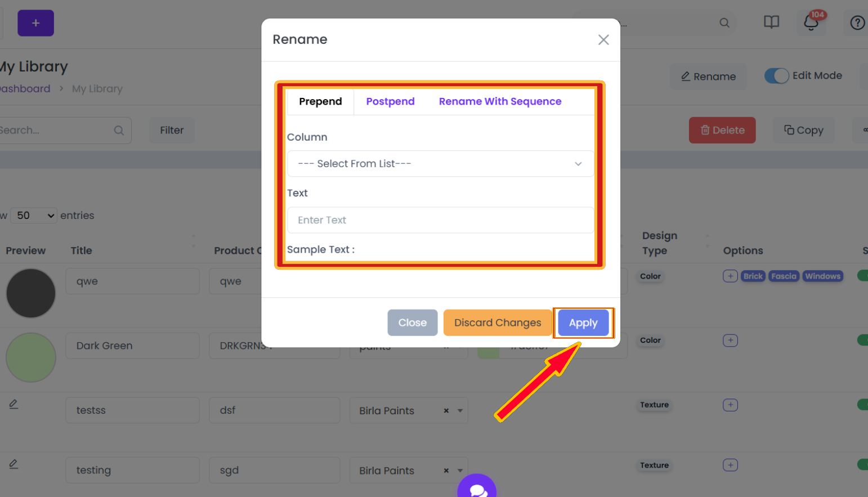Click the green Dark Green color preview

click(31, 357)
